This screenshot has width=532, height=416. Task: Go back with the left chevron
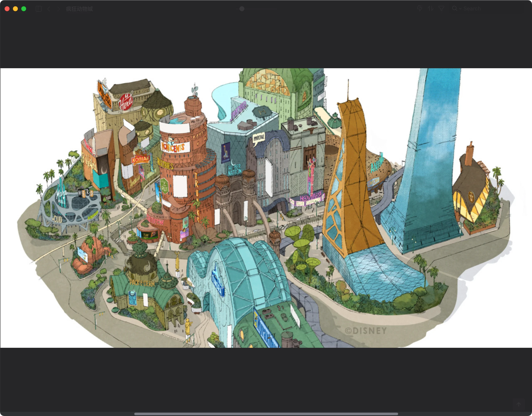pos(49,9)
